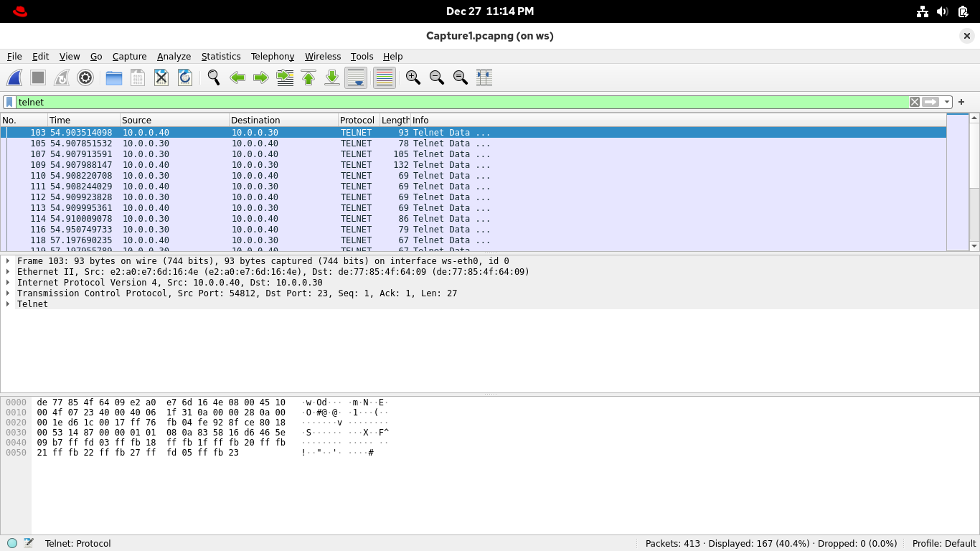Open the Analyze menu
Viewport: 980px width, 551px height.
[x=174, y=57]
